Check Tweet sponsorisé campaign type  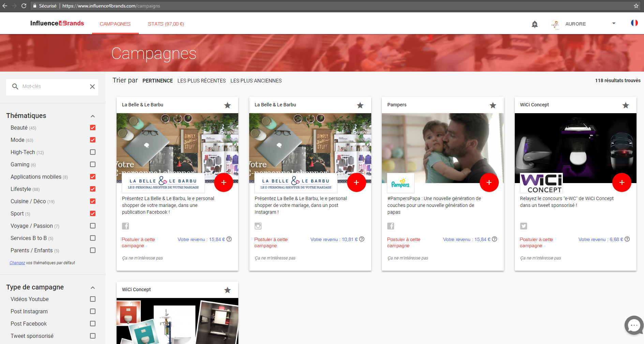(93, 336)
